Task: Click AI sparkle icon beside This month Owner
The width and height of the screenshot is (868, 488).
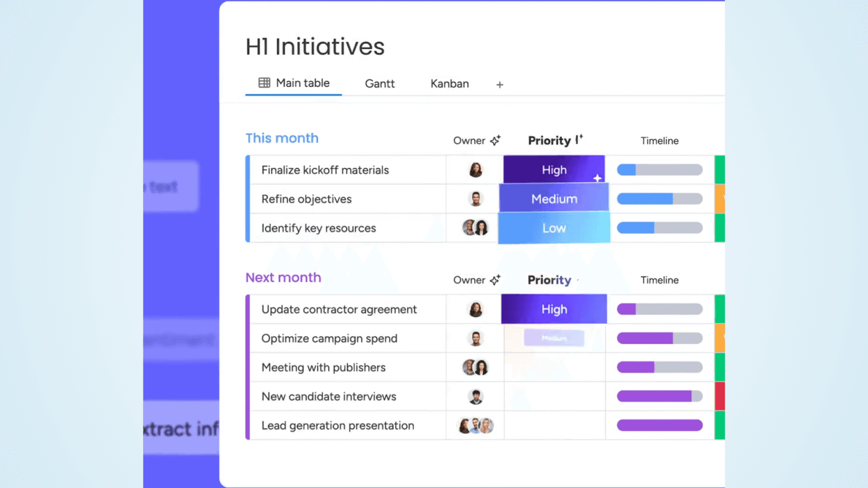Action: pos(495,140)
